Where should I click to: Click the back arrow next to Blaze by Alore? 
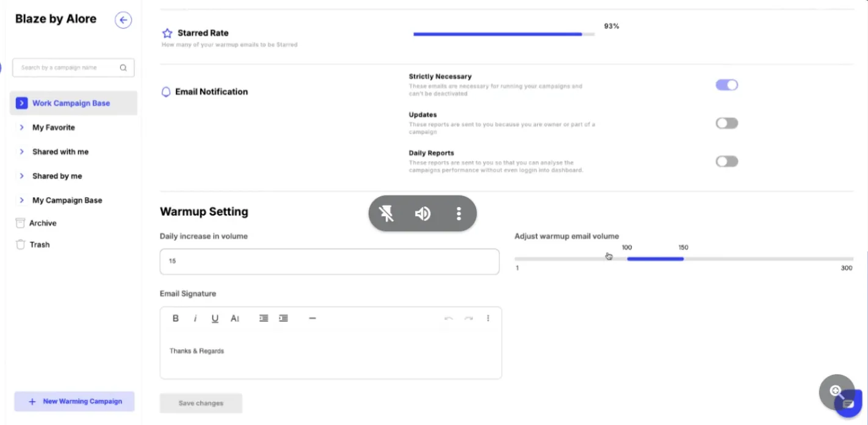pos(123,20)
